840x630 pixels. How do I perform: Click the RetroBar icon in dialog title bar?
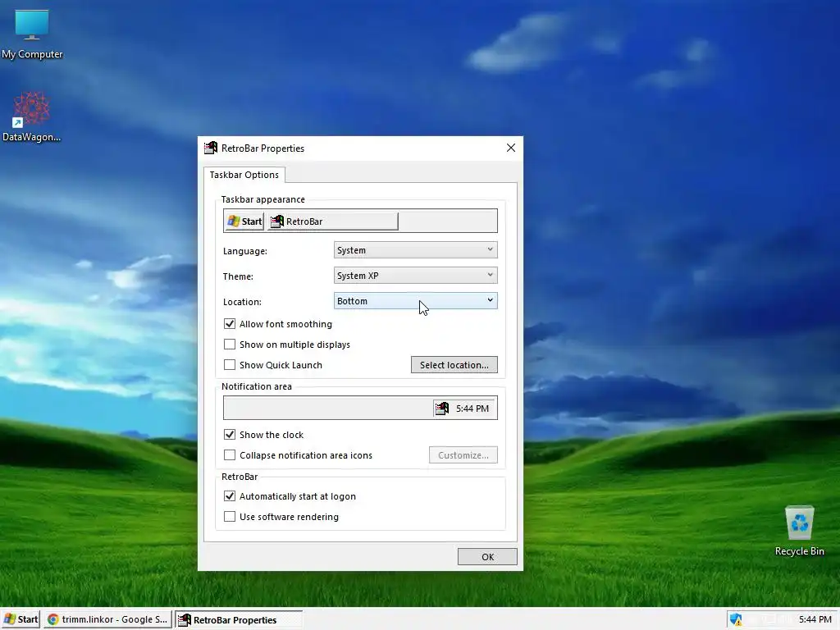pos(211,148)
